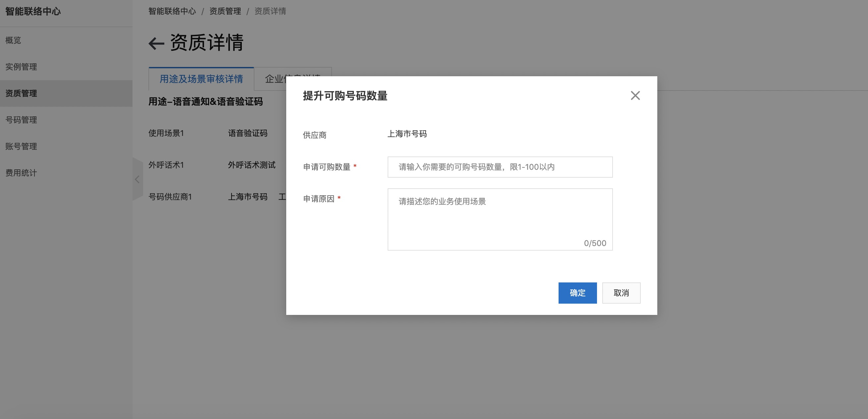The image size is (868, 419).
Task: Click the 上海市号码 supplier value in dialog
Action: tap(407, 134)
